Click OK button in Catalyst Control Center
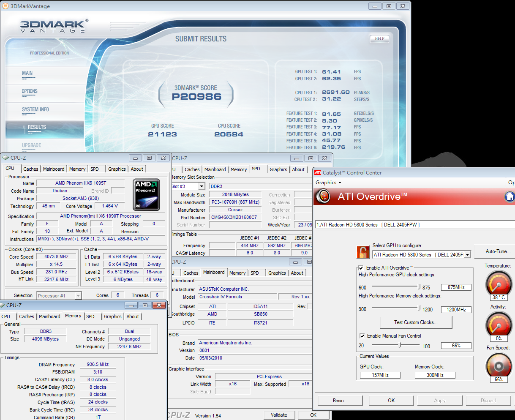Image resolution: width=515 pixels, height=420 pixels. 391,401
